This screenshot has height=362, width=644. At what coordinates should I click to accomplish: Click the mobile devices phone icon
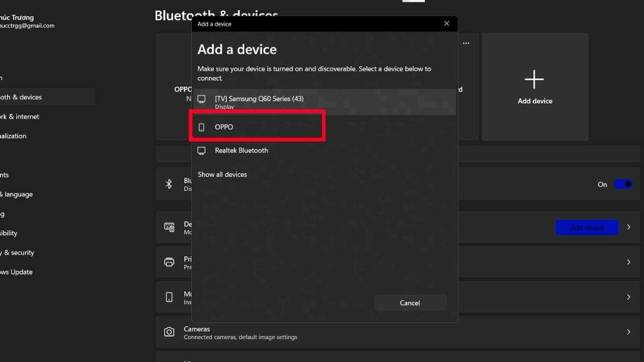[169, 297]
